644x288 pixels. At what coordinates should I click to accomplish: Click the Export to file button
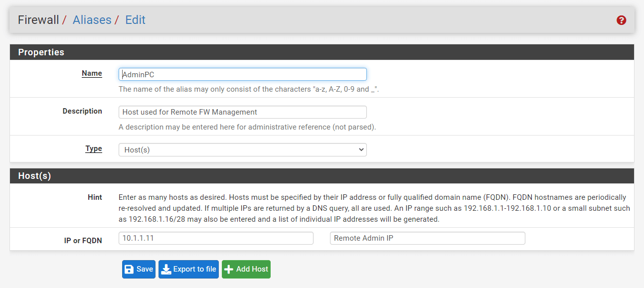coord(188,269)
